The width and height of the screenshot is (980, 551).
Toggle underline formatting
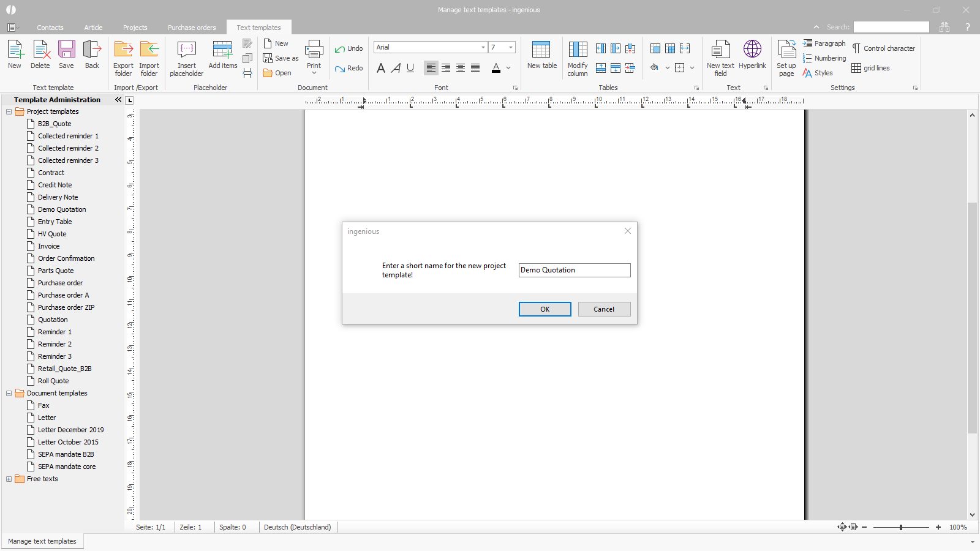pyautogui.click(x=410, y=68)
